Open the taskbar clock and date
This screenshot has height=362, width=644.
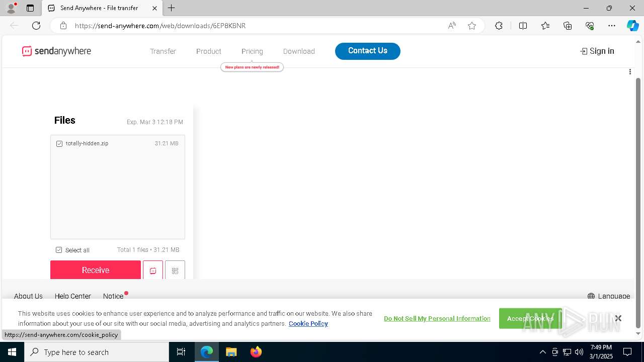point(601,352)
